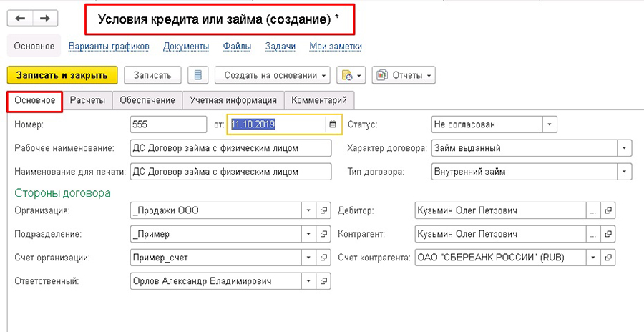Click the Наименование для печати text field
644x332 pixels.
click(230, 171)
